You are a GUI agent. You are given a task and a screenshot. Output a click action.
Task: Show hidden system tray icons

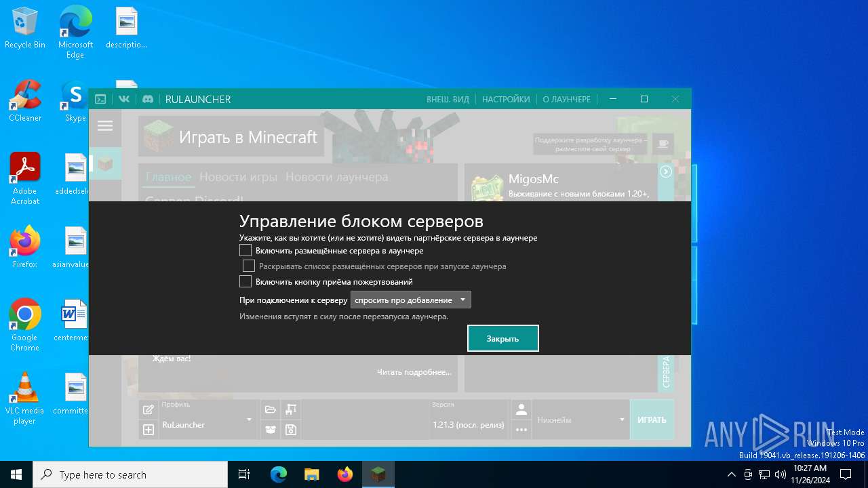coord(731,474)
